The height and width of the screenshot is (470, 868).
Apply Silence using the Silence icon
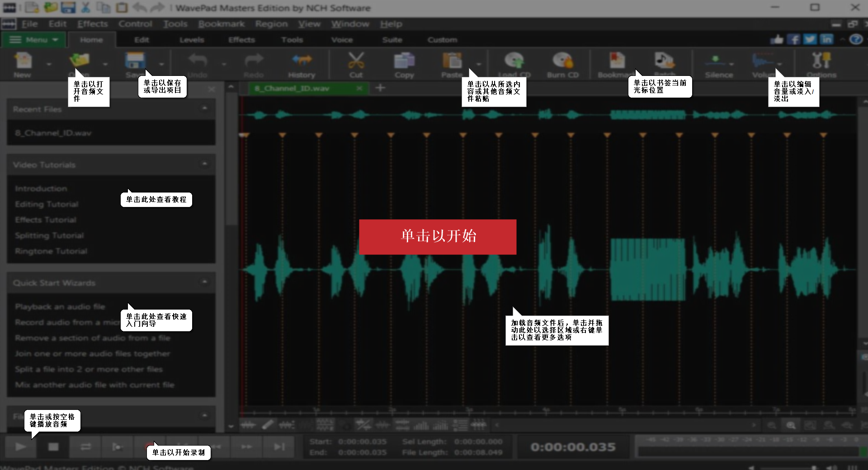716,63
